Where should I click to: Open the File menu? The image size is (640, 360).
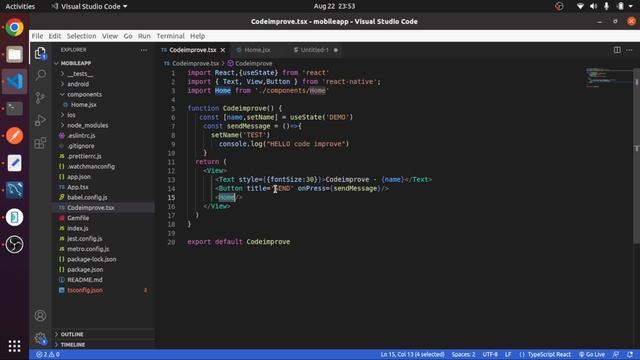37,36
